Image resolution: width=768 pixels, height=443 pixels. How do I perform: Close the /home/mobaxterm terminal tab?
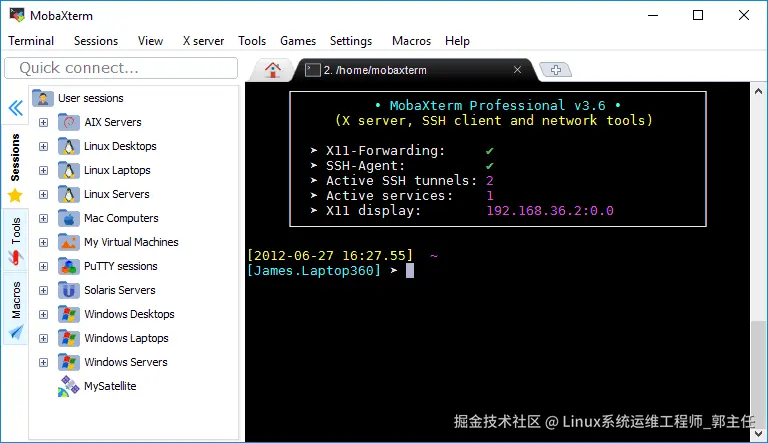(517, 70)
